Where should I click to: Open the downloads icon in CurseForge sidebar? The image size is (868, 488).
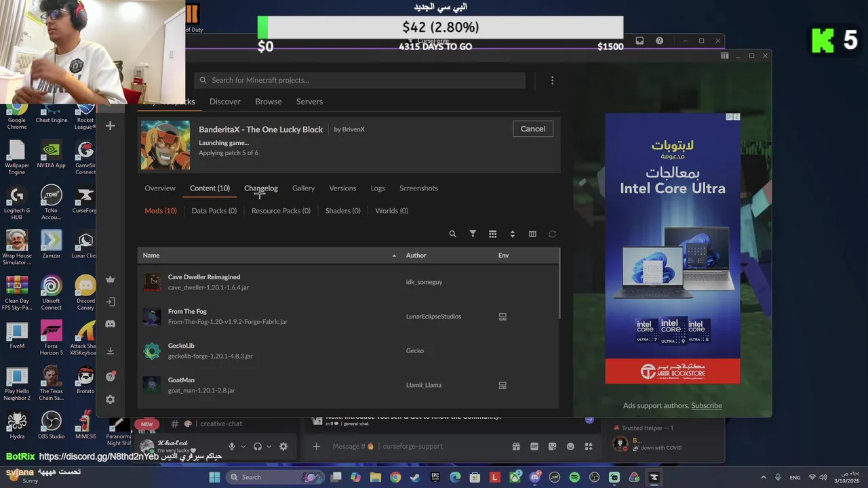click(110, 350)
